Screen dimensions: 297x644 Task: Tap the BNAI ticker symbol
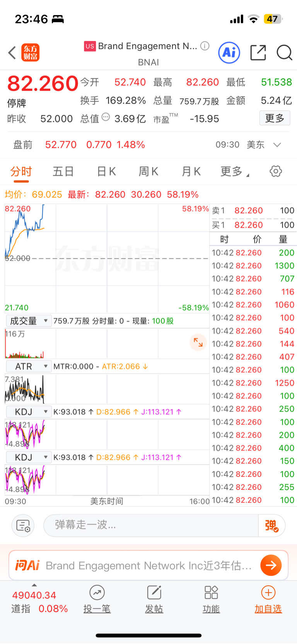click(148, 62)
